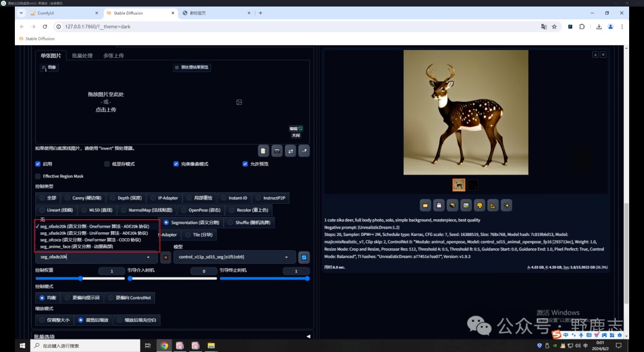Switch to the 批量处理 tab
This screenshot has height=352, width=644.
(x=82, y=56)
